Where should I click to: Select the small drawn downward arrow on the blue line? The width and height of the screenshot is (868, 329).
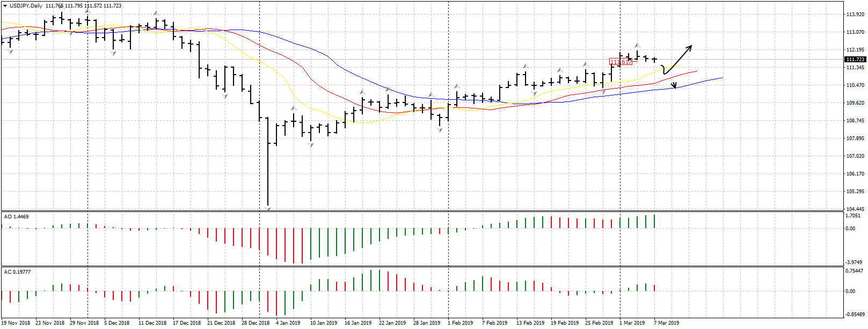[x=674, y=85]
